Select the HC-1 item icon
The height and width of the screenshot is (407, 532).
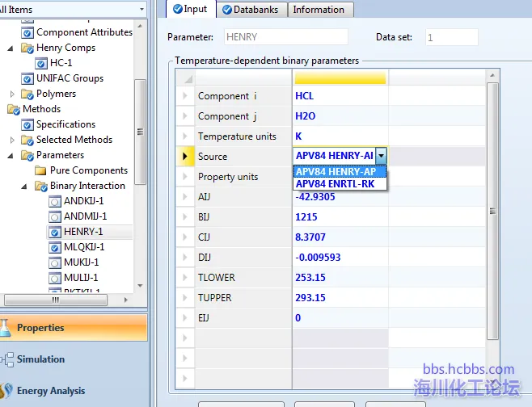tap(40, 63)
